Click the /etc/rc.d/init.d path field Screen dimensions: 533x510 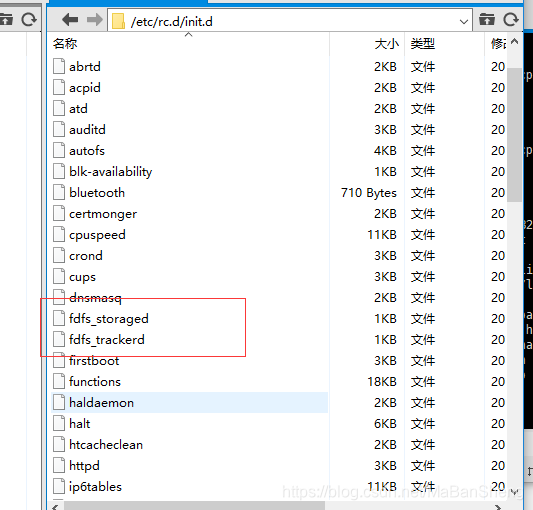point(290,21)
